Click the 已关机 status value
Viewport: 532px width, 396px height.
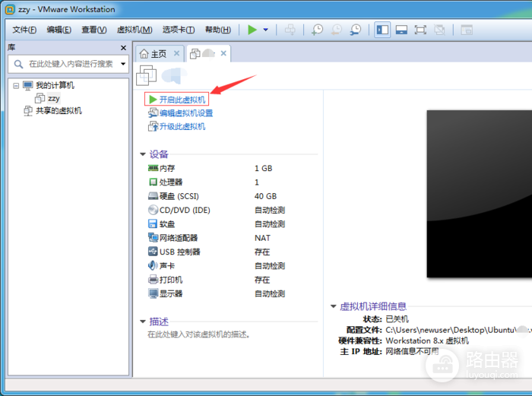click(x=397, y=319)
